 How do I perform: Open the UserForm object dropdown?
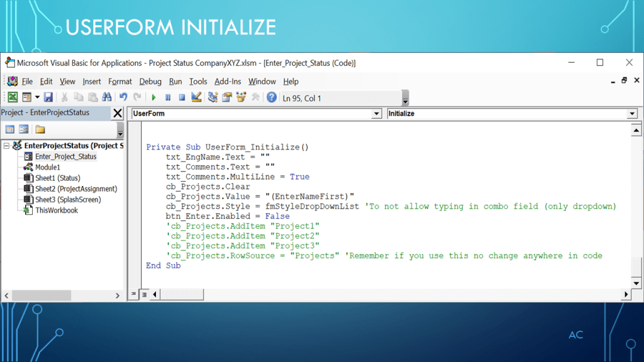(x=377, y=114)
